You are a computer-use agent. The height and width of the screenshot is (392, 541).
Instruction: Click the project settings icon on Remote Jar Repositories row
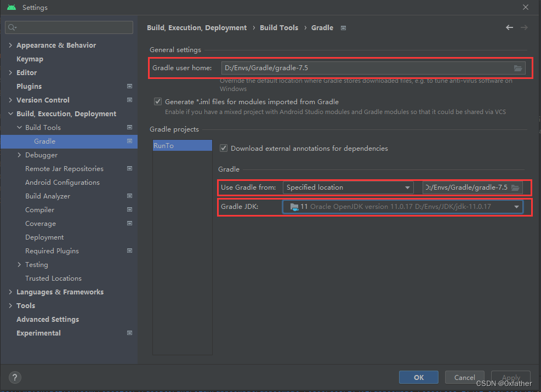pos(130,168)
